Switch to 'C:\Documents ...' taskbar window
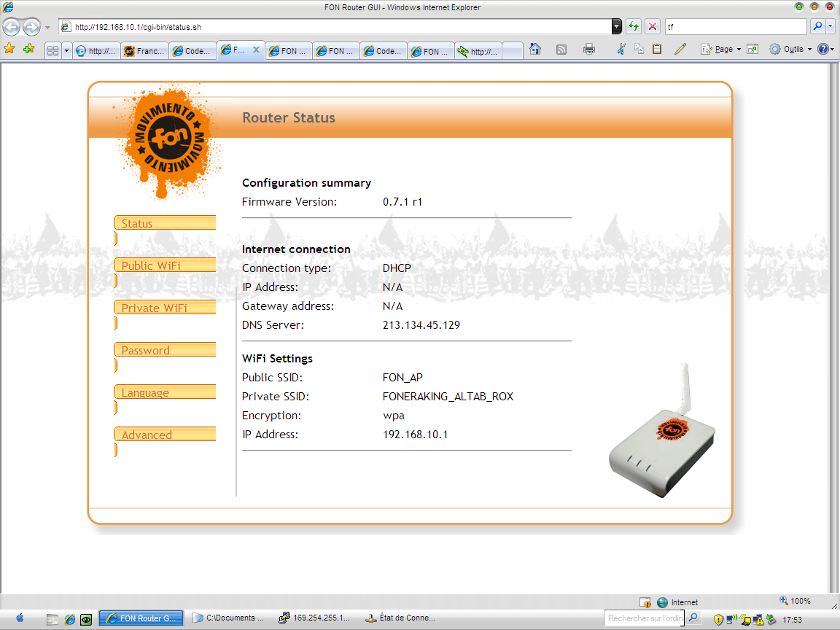This screenshot has height=630, width=840. (228, 618)
